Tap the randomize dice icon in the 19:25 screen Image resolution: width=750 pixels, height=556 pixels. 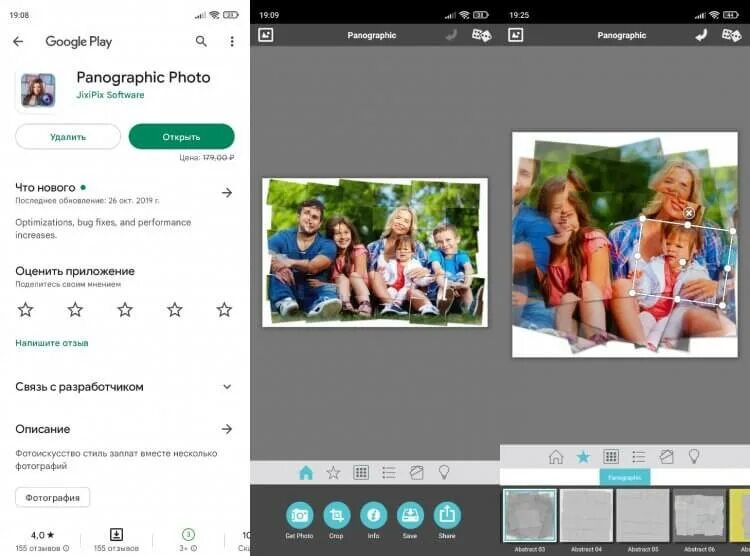[731, 35]
